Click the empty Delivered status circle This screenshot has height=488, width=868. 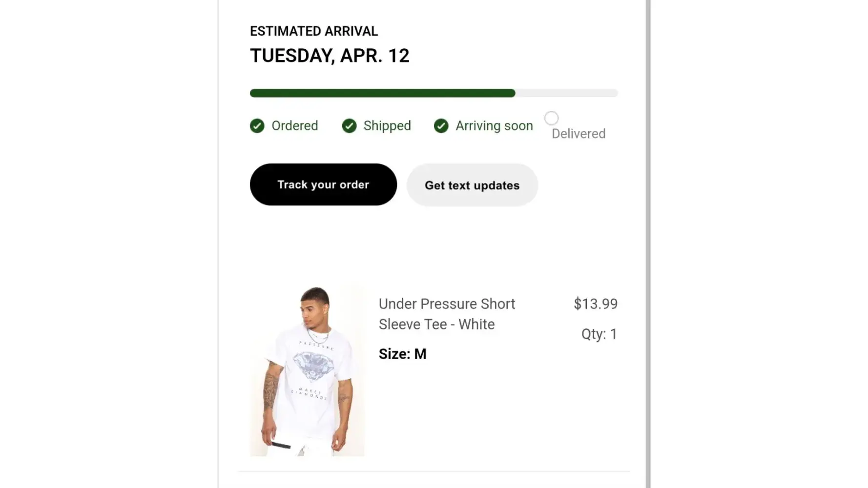tap(551, 118)
